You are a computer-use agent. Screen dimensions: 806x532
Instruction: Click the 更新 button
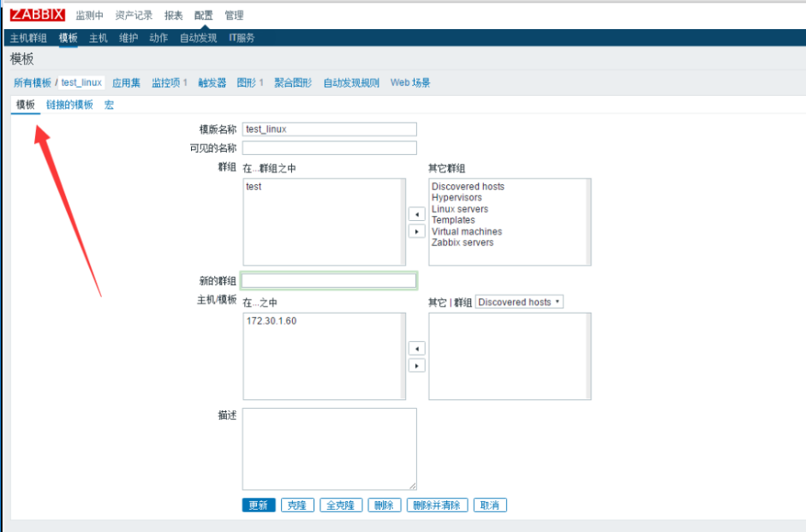coord(259,505)
